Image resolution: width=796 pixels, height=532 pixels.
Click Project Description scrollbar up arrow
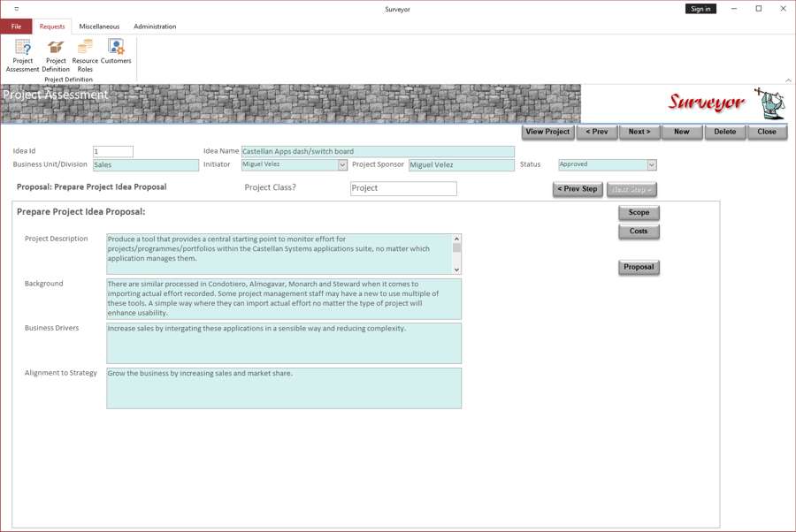coord(457,239)
